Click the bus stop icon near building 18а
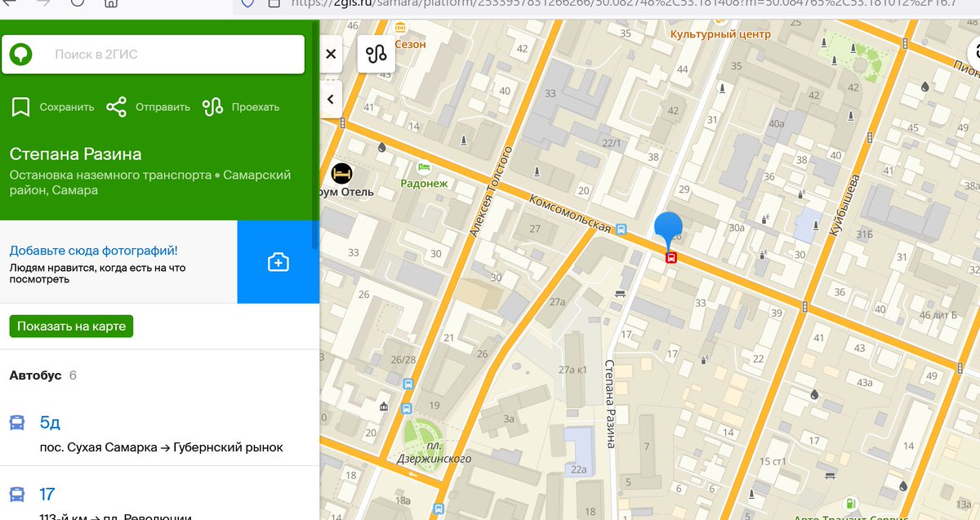Image resolution: width=980 pixels, height=520 pixels. click(x=439, y=509)
